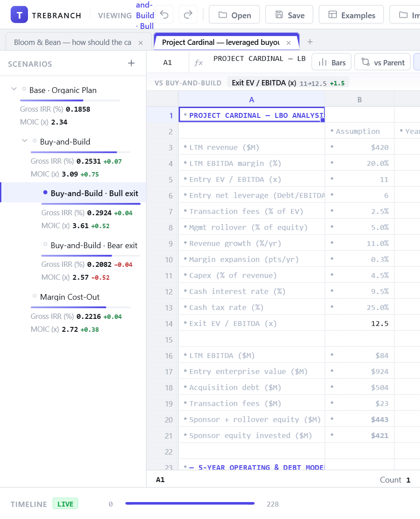
Task: Click the fx formula icon
Action: 198,63
